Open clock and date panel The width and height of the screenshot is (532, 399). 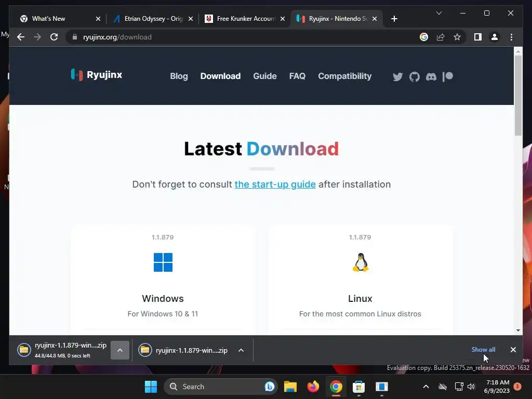497,387
